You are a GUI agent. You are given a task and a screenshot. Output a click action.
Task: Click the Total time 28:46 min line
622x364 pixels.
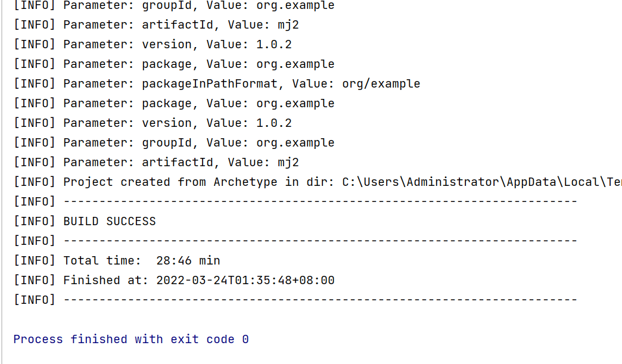(x=117, y=260)
